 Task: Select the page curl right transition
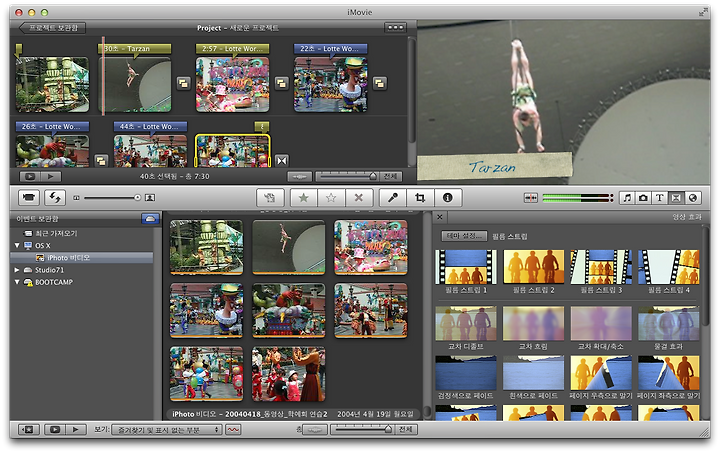(x=601, y=373)
